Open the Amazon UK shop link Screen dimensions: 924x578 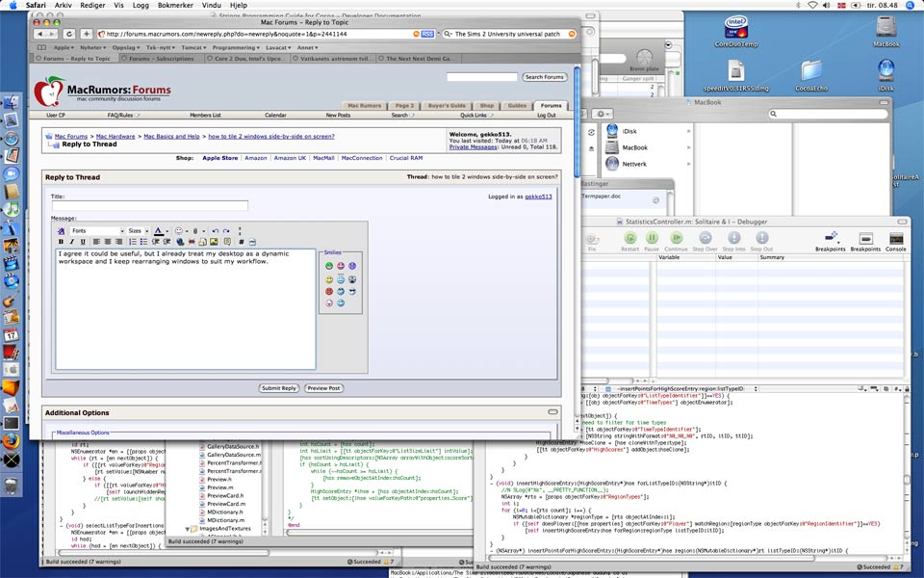pos(290,158)
